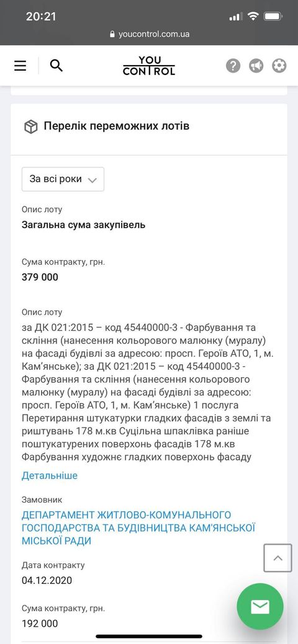Expand the За всі роки dropdown
298x644 pixels.
tap(63, 179)
